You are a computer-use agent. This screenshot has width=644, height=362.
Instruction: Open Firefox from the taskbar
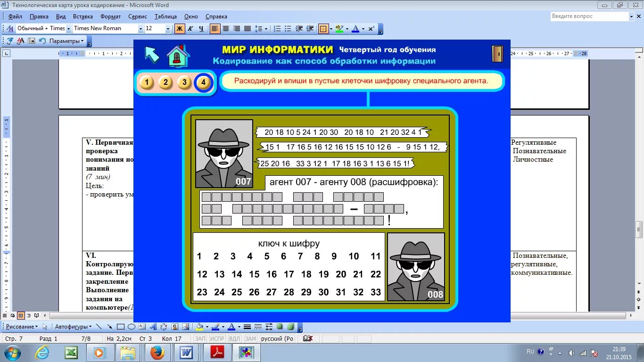click(x=157, y=352)
